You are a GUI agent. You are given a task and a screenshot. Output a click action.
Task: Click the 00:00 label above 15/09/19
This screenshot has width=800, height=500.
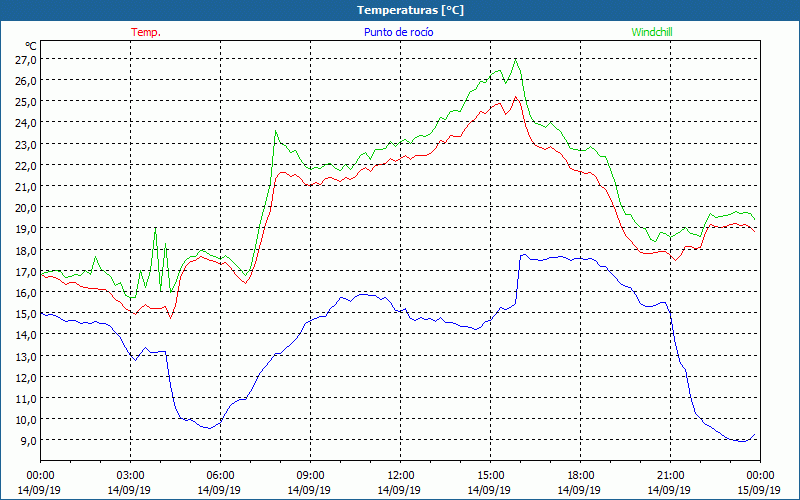[759, 476]
